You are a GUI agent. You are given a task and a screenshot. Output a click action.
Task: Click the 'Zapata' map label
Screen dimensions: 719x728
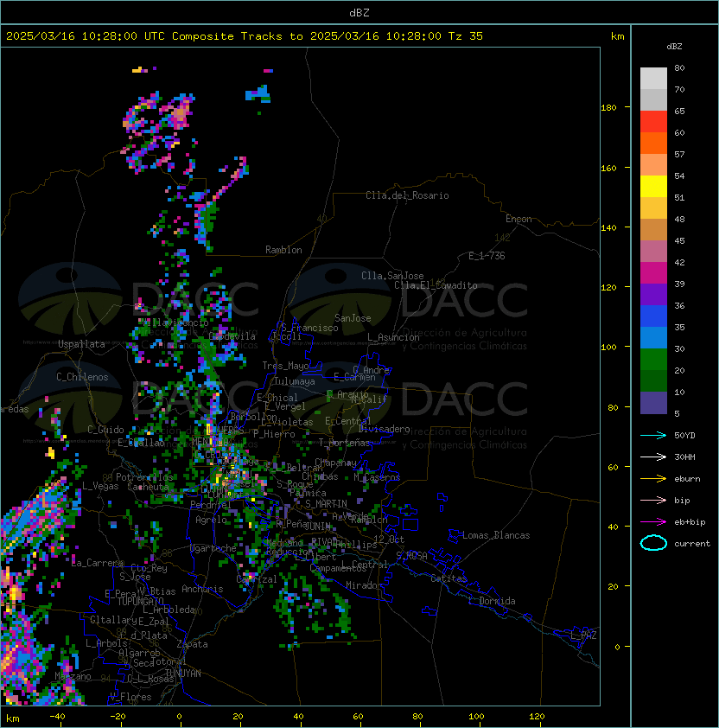pos(192,644)
